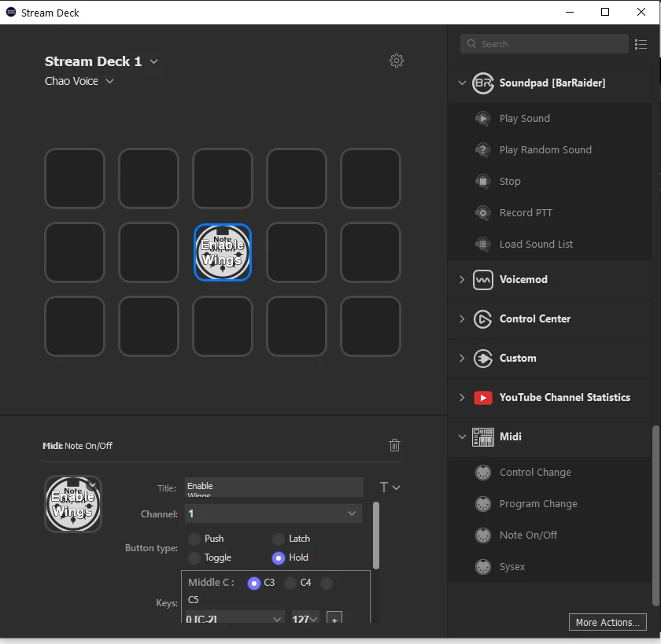Delete the action with the trash icon
Viewport: 661px width, 644px height.
point(394,445)
